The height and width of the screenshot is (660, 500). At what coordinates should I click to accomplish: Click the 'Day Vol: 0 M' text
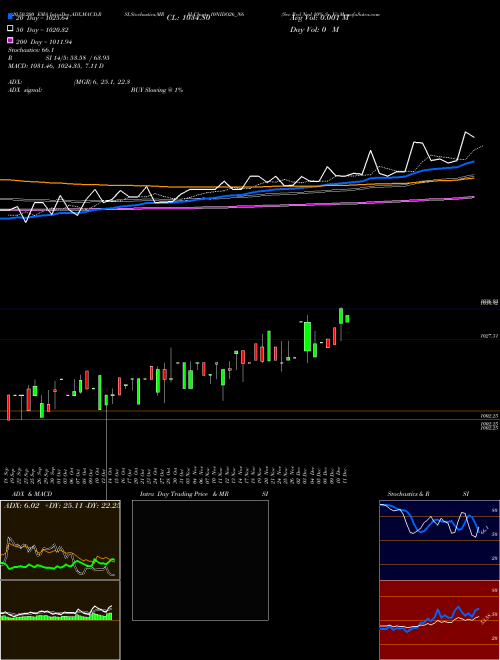click(x=314, y=29)
